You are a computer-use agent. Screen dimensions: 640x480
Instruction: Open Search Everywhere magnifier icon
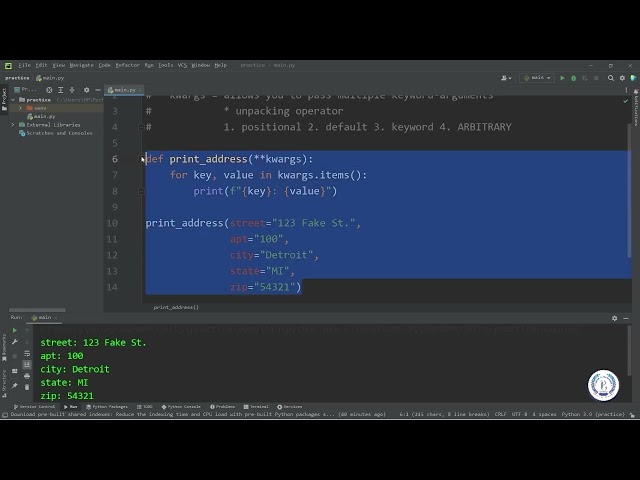tap(611, 78)
